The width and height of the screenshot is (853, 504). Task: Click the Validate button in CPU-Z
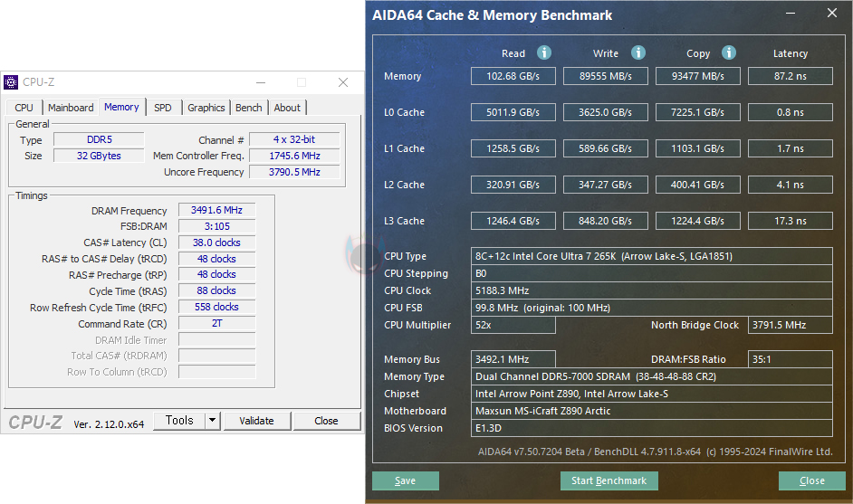[x=257, y=421]
